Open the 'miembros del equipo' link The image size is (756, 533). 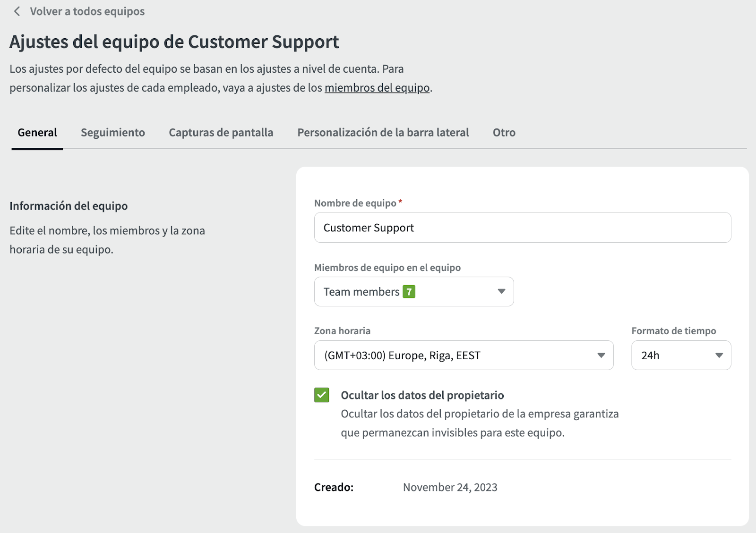tap(377, 88)
